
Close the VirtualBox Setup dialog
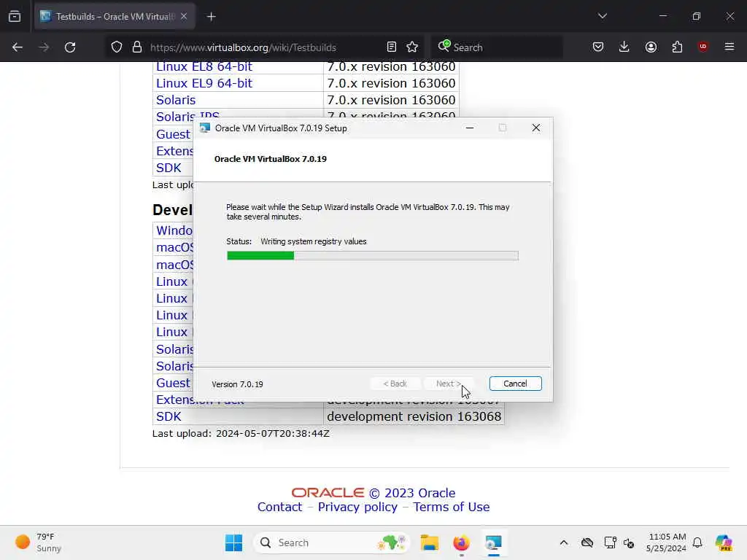point(536,128)
